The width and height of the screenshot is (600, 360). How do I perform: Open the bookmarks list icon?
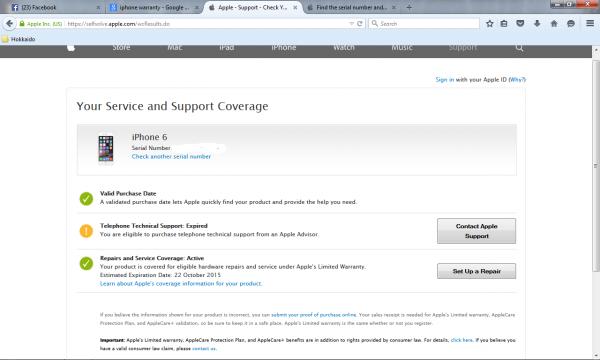(x=504, y=24)
